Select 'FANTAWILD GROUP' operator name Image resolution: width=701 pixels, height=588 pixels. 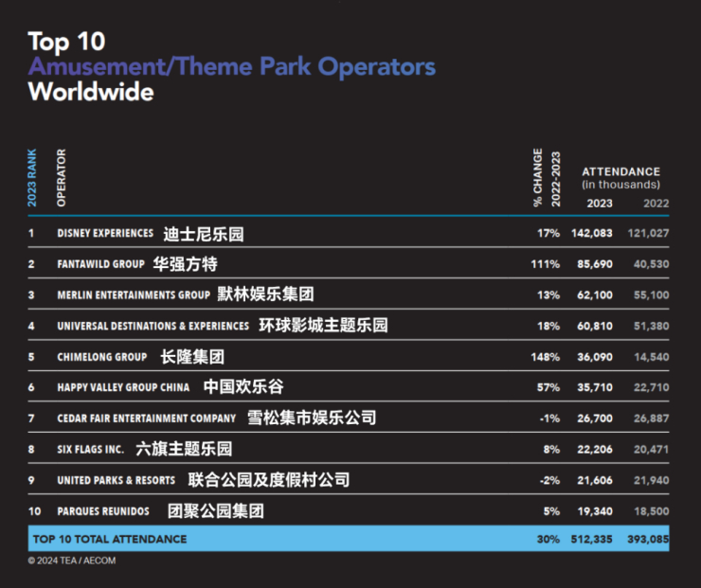[101, 264]
